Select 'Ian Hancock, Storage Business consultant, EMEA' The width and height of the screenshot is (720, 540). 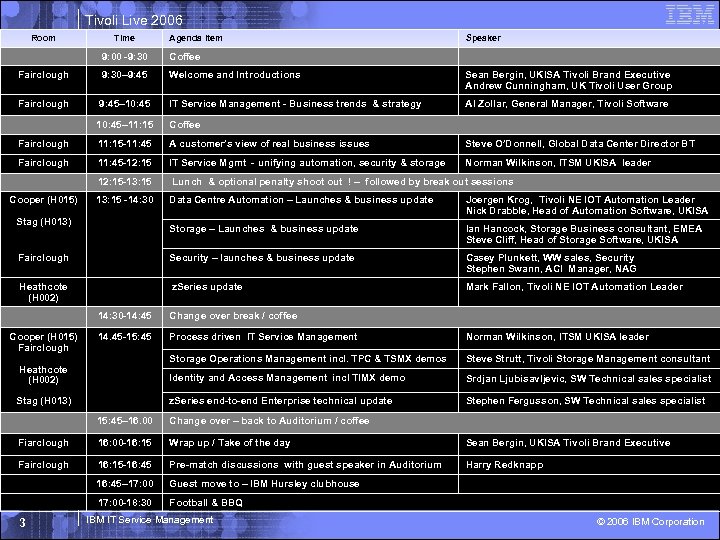click(x=584, y=229)
